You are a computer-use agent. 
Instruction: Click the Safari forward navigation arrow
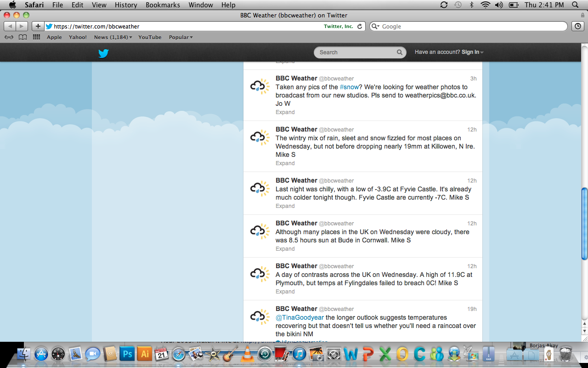click(x=22, y=26)
